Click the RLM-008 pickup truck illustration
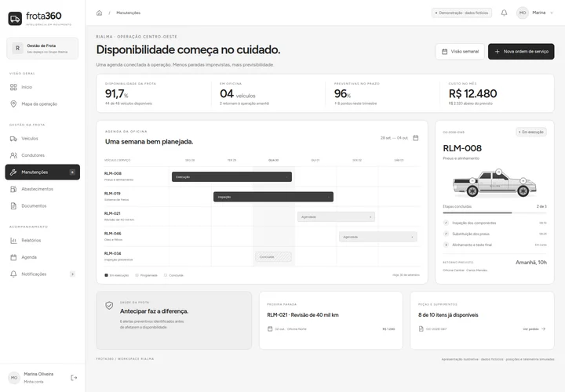The height and width of the screenshot is (392, 565). (x=494, y=183)
